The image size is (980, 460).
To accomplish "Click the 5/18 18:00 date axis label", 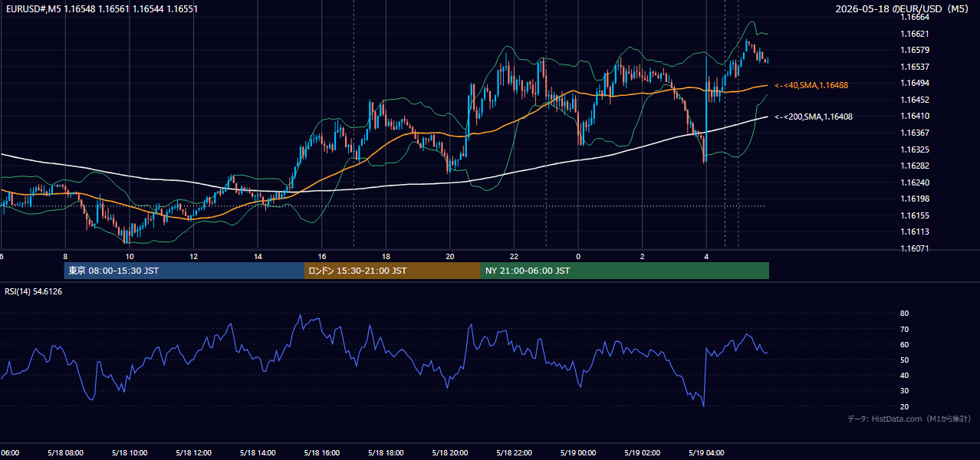I will coord(386,453).
